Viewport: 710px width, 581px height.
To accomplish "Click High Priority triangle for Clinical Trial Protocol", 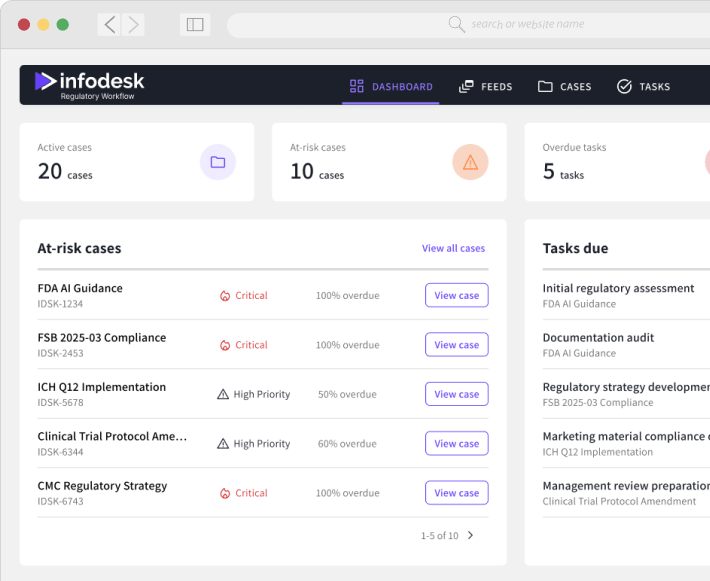I will 223,444.
